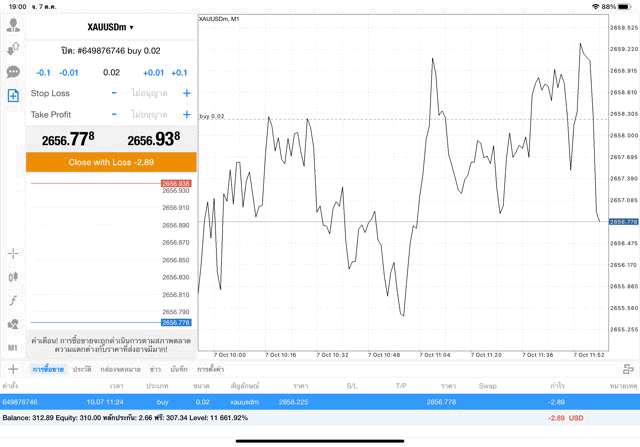
Task: Select the crosshair tool icon
Action: coord(13,254)
